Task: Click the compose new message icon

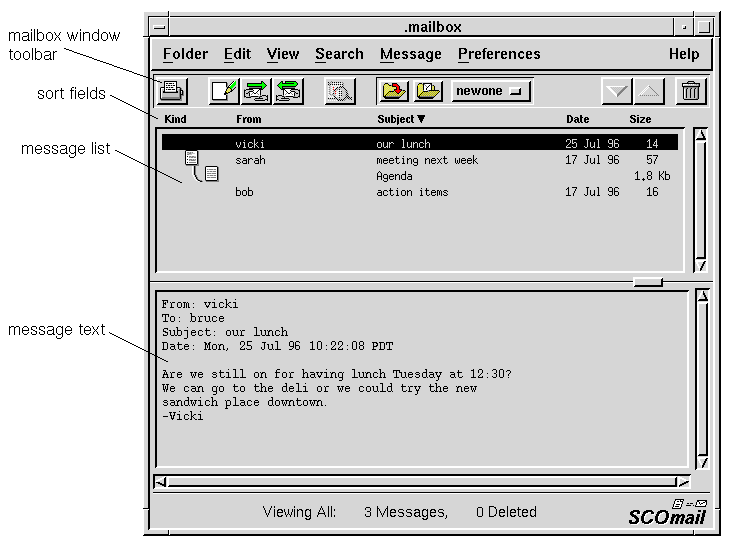Action: pyautogui.click(x=224, y=92)
